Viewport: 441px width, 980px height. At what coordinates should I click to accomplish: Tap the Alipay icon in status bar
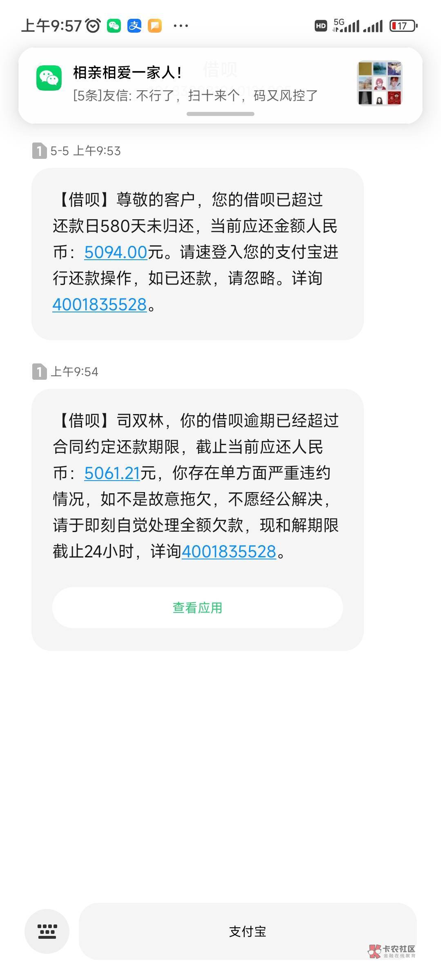pos(134,26)
